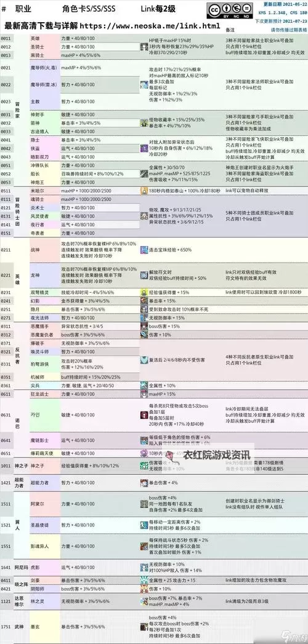308x644 pixels.
Task: Click the 双弩精灵 icon beside 经验值获得量 + 15%
Action: pos(144,292)
